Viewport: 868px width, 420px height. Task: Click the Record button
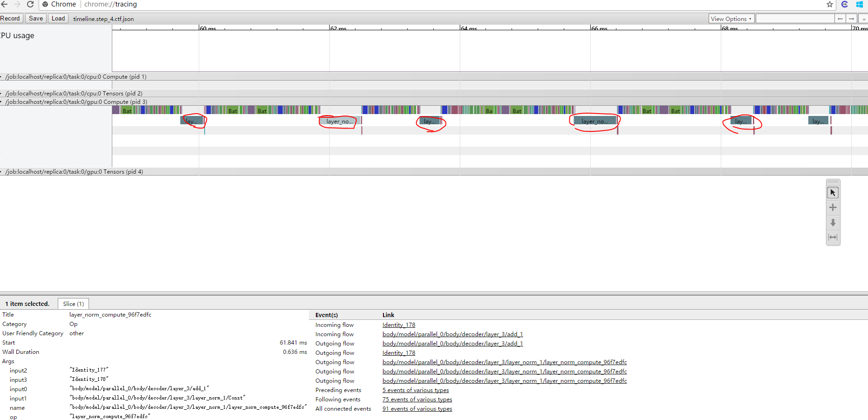tap(10, 18)
